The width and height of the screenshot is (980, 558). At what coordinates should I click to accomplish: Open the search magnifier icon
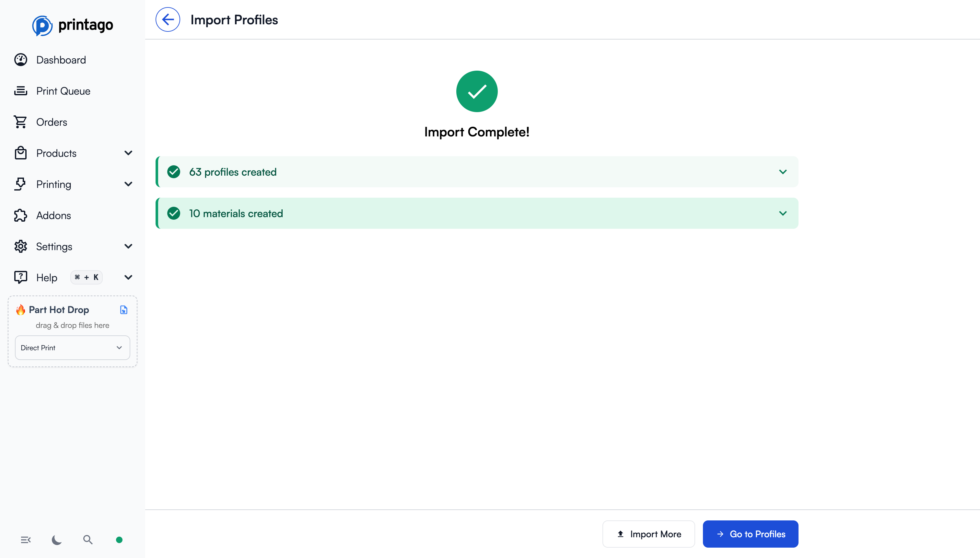pyautogui.click(x=88, y=540)
